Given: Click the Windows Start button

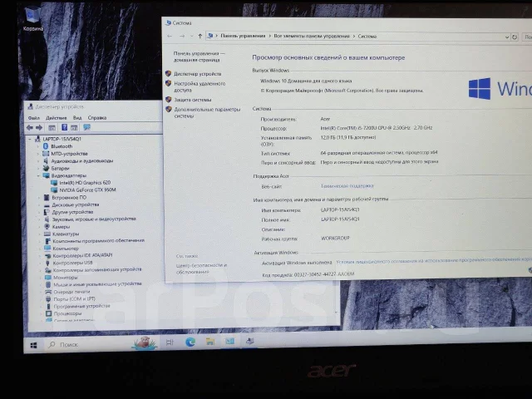Looking at the screenshot, I should 33,346.
